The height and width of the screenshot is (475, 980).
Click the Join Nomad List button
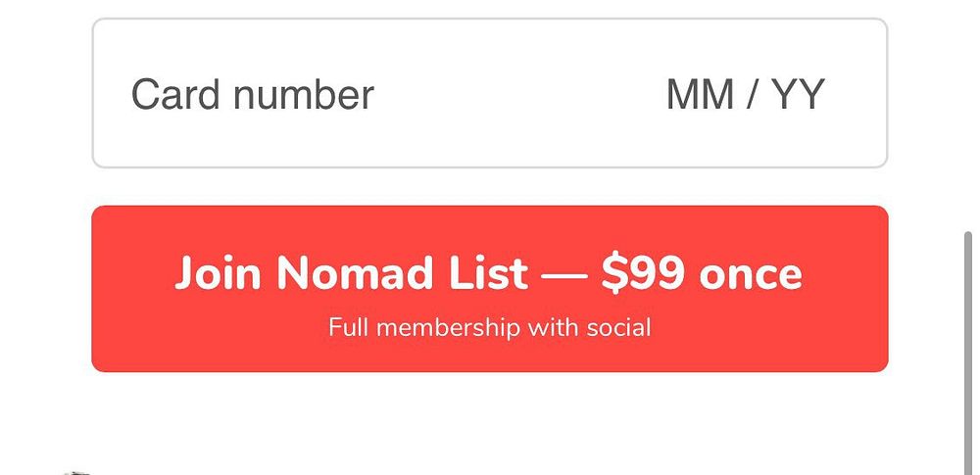(x=489, y=289)
